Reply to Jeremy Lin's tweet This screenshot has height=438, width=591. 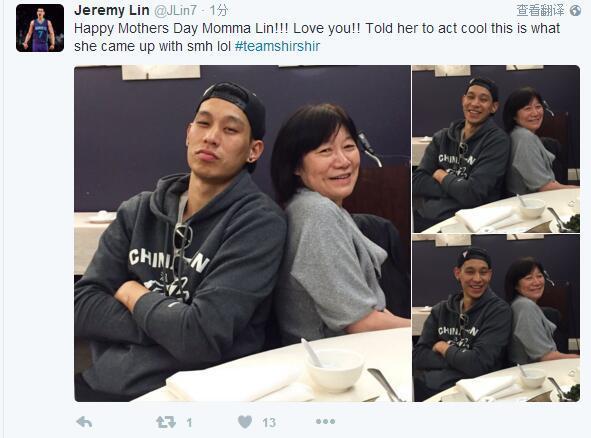[84, 422]
